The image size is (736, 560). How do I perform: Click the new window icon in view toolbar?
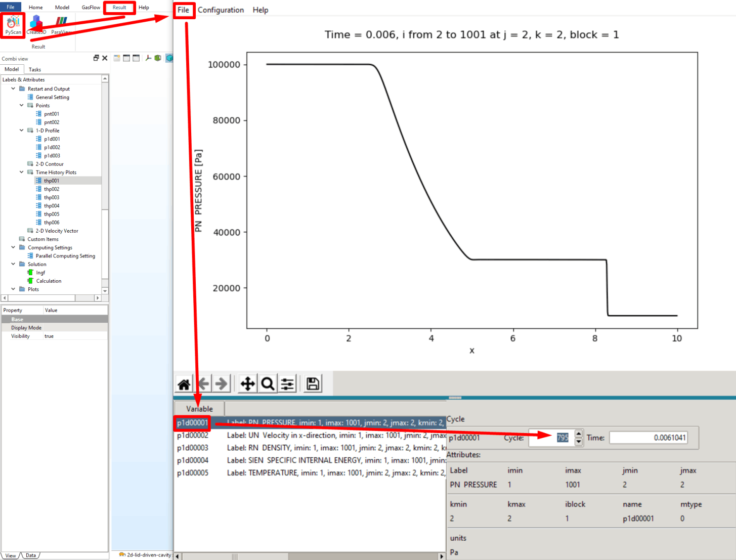(117, 58)
